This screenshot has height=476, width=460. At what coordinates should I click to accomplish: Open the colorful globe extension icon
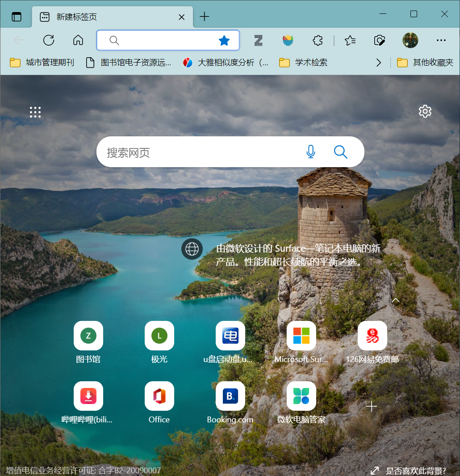pyautogui.click(x=288, y=40)
